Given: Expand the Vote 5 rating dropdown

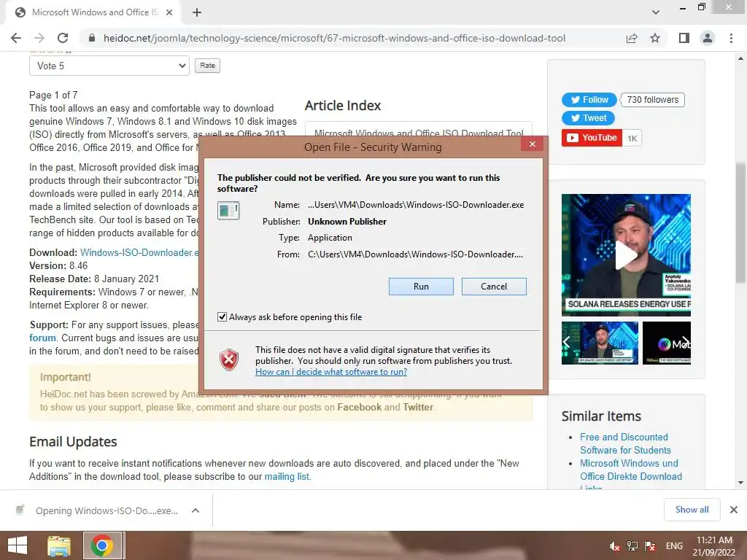Looking at the screenshot, I should (x=109, y=66).
